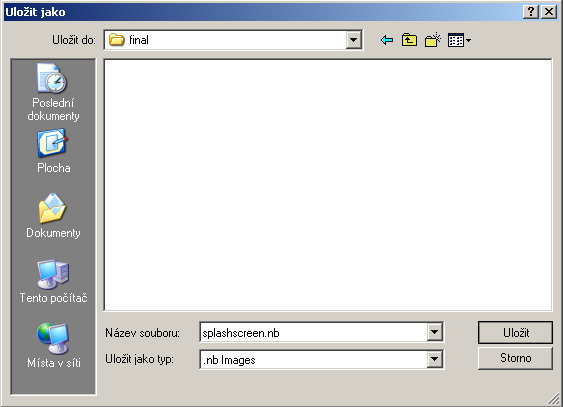The width and height of the screenshot is (563, 407).
Task: Go up one folder level
Action: click(x=409, y=40)
